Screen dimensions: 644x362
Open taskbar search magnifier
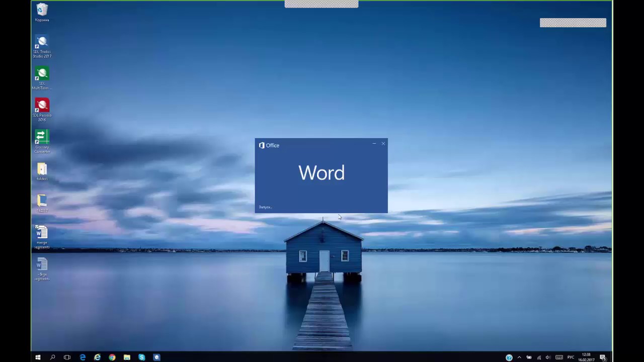coord(52,357)
